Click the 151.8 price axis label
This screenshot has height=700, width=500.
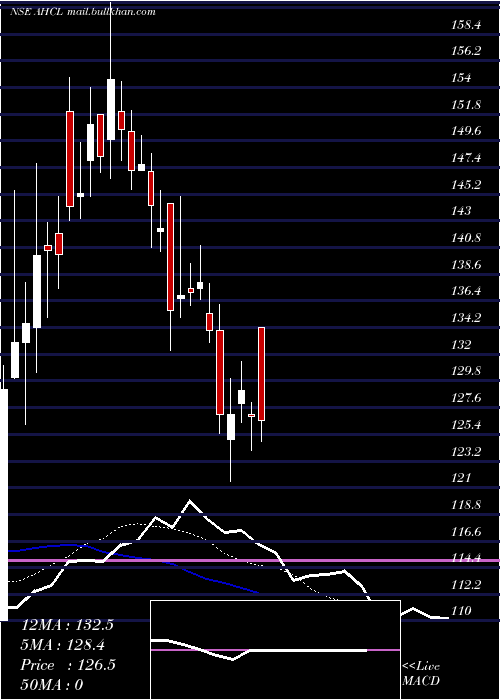click(467, 104)
